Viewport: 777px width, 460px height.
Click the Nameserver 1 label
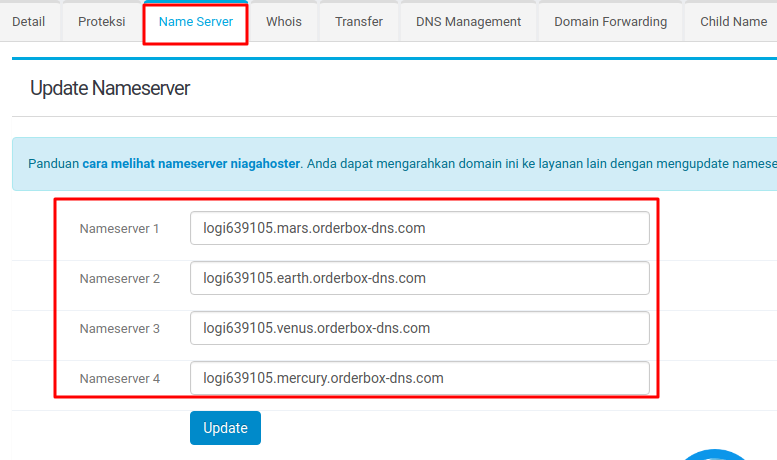pyautogui.click(x=119, y=229)
